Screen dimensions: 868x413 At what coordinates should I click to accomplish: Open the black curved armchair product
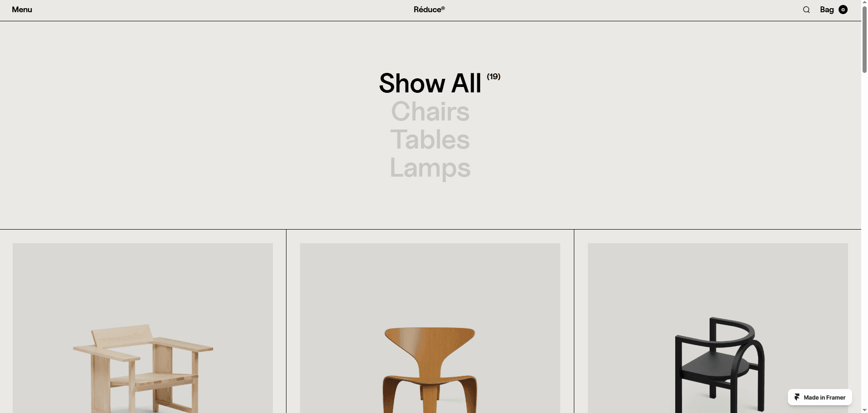click(720, 365)
